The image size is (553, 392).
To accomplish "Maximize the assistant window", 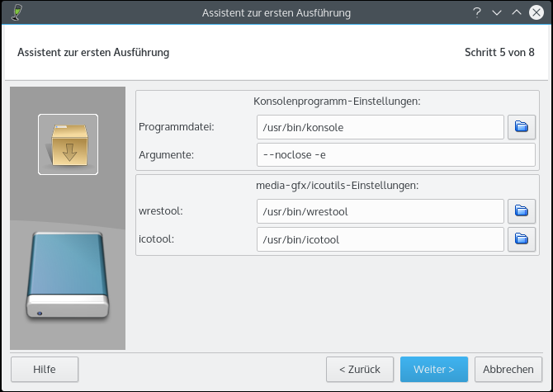I will (517, 12).
